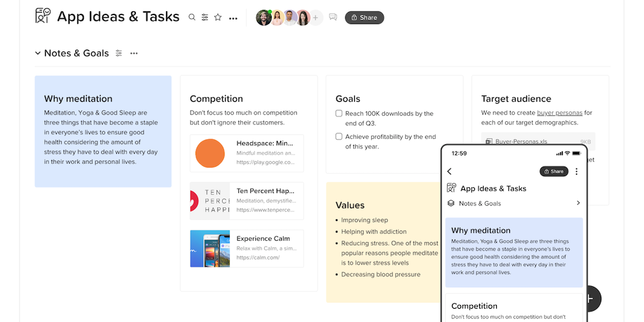Open the mobile vertical three-dot menu
Viewport: 644px width, 322px height.
pos(577,171)
